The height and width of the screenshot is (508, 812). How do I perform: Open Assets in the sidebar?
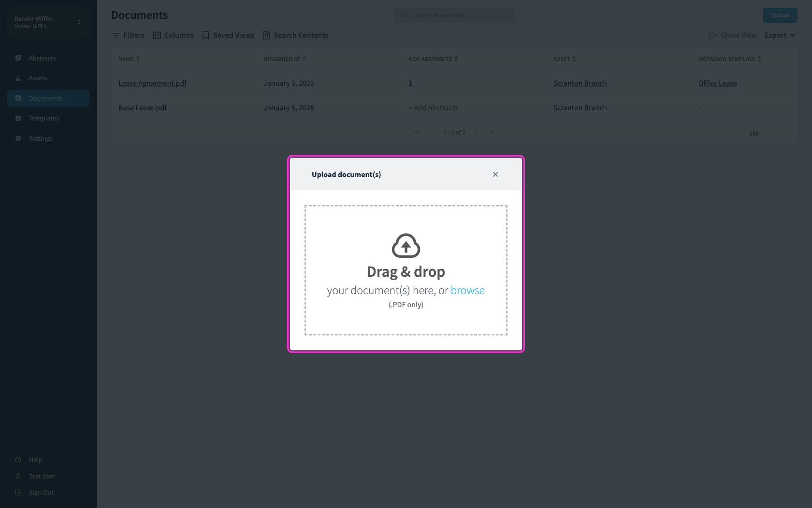(x=48, y=78)
